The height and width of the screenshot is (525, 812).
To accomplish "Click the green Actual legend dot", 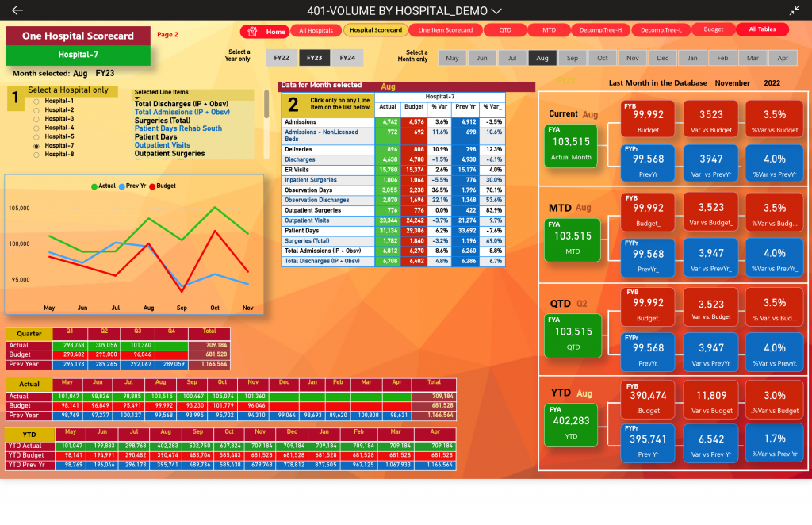I will pyautogui.click(x=95, y=186).
